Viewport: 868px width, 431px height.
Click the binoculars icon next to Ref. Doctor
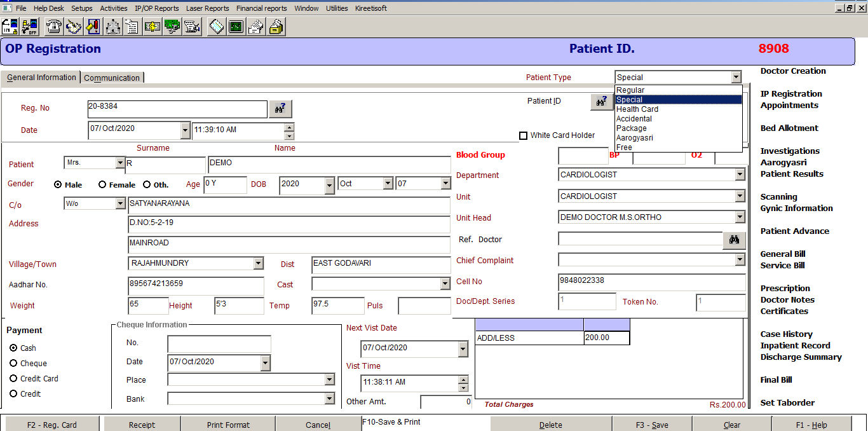coord(734,240)
